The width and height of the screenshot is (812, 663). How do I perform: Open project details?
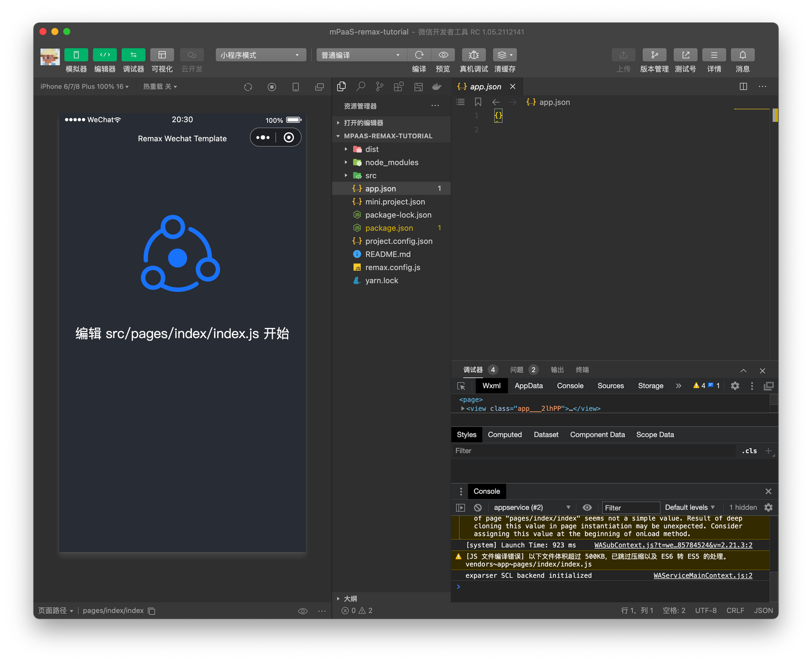point(714,55)
